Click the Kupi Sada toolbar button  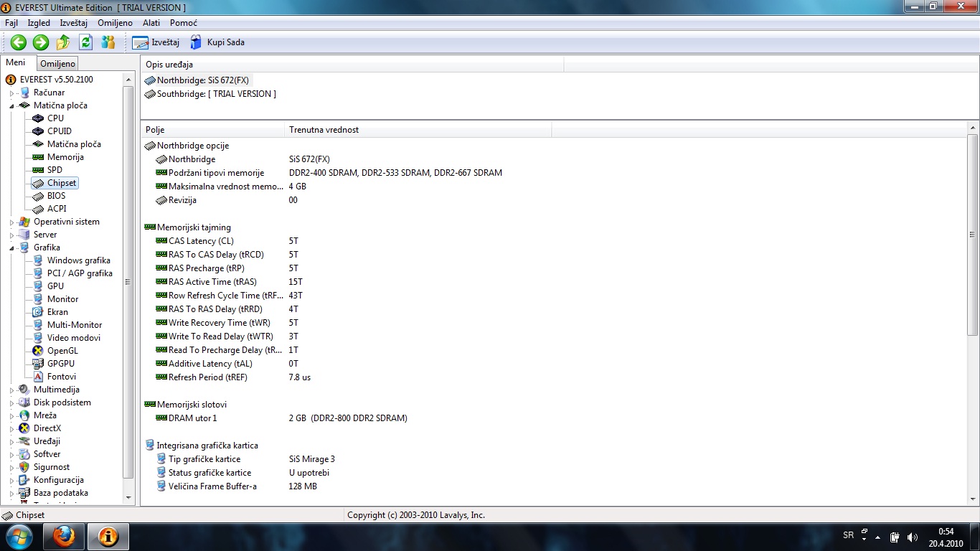[x=217, y=42]
